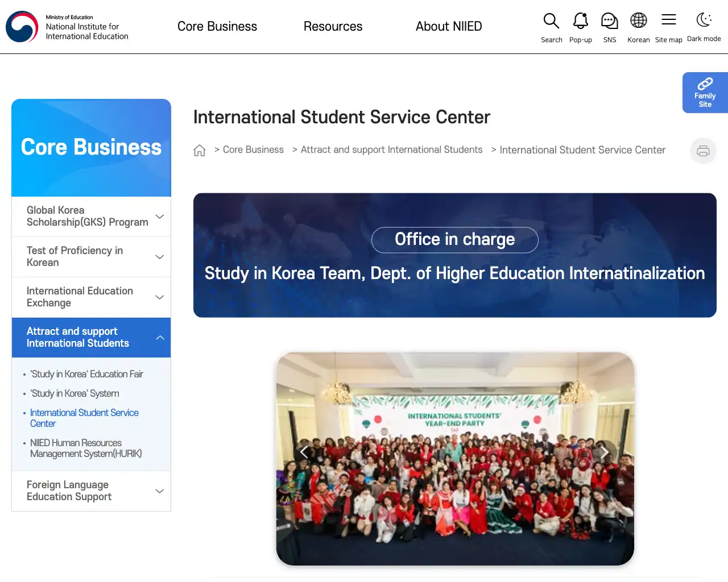
Task: Open the Family Site link button
Action: (705, 93)
